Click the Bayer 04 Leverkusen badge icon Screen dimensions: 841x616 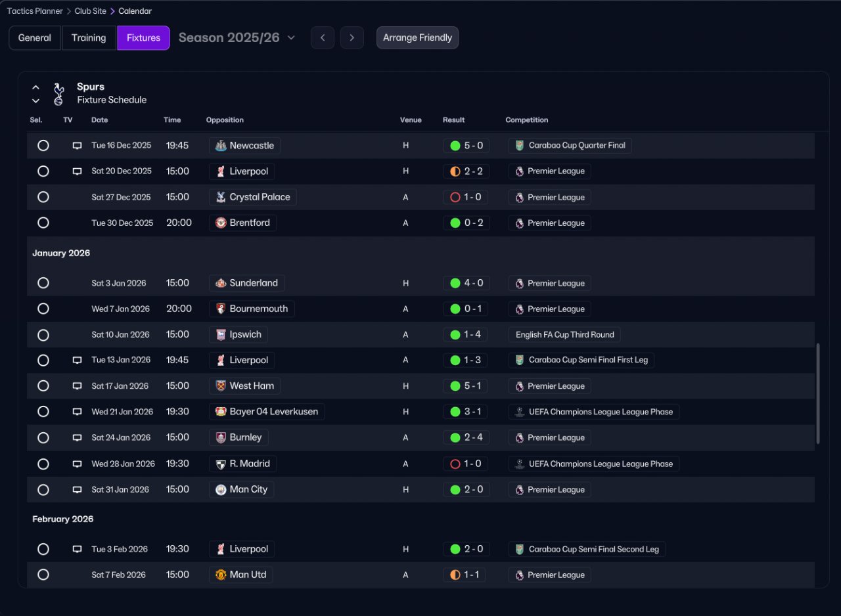pos(221,412)
